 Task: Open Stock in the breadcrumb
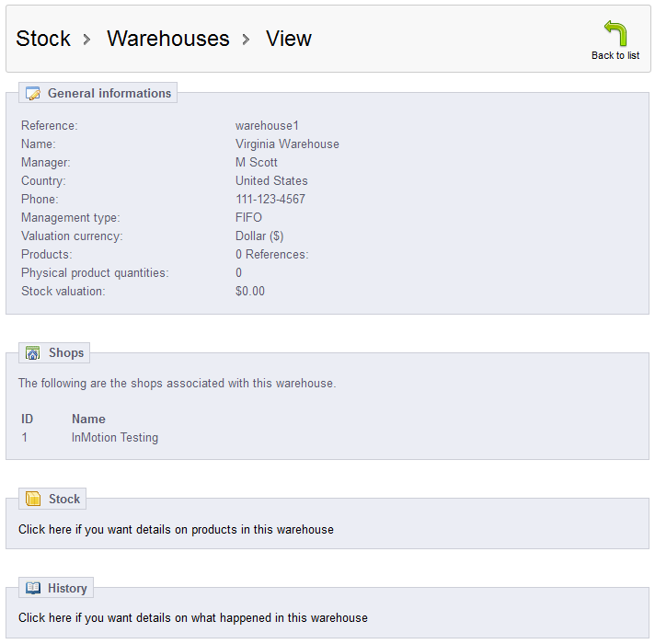click(x=43, y=39)
